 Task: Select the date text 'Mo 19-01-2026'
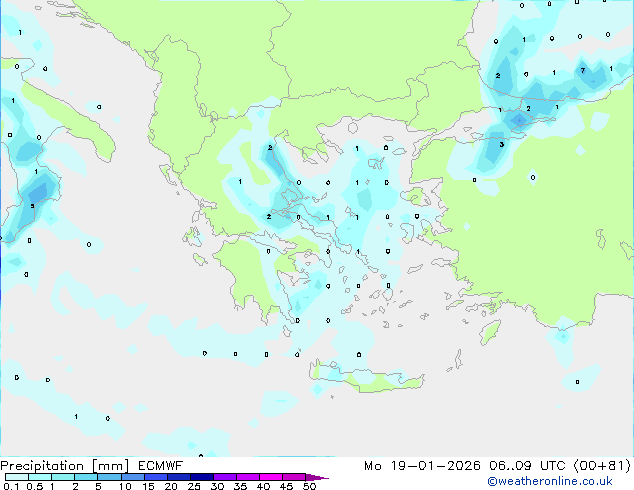coord(422,466)
